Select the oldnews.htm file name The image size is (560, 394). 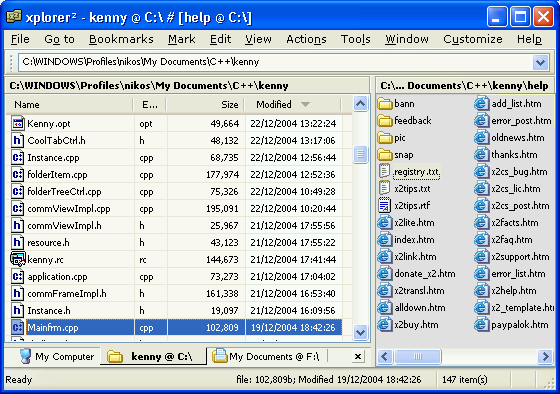pyautogui.click(x=518, y=138)
